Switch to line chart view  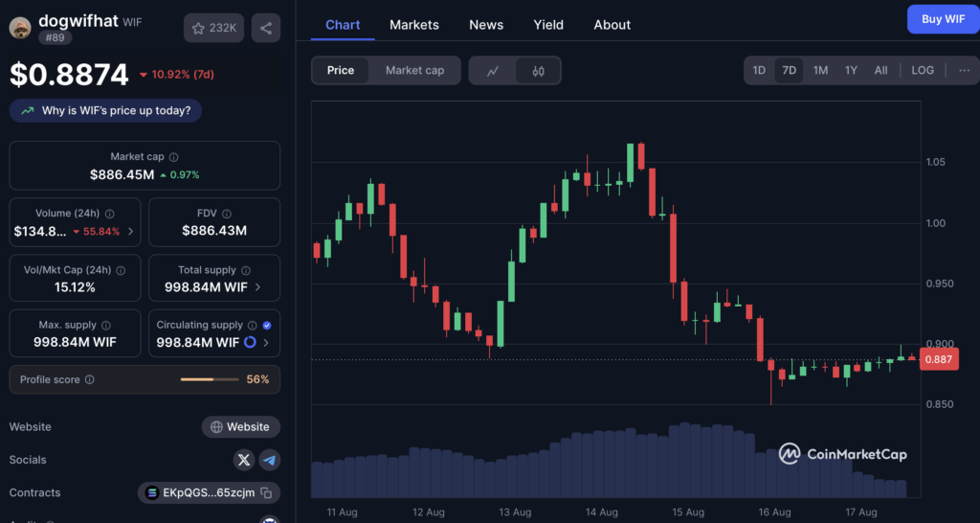coord(493,71)
